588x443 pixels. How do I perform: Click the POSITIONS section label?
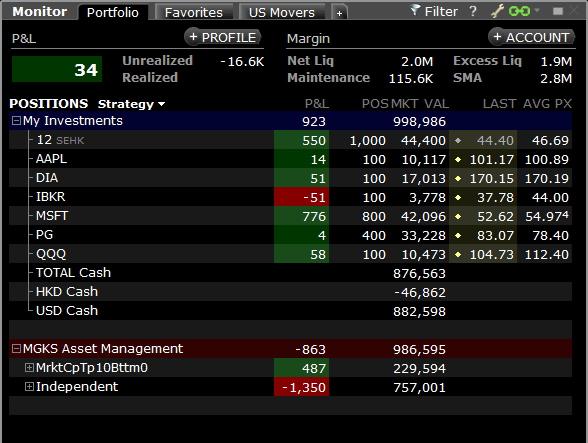click(49, 104)
